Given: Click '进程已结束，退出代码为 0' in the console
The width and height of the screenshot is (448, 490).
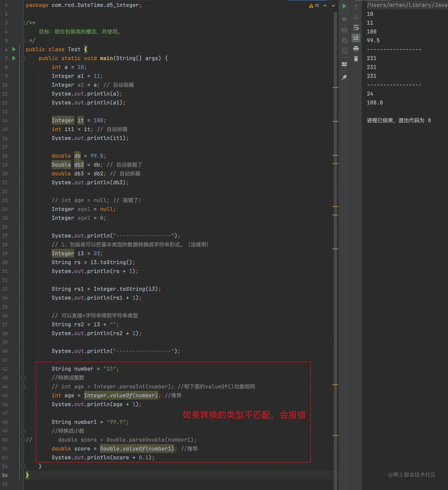Looking at the screenshot, I should (x=399, y=121).
